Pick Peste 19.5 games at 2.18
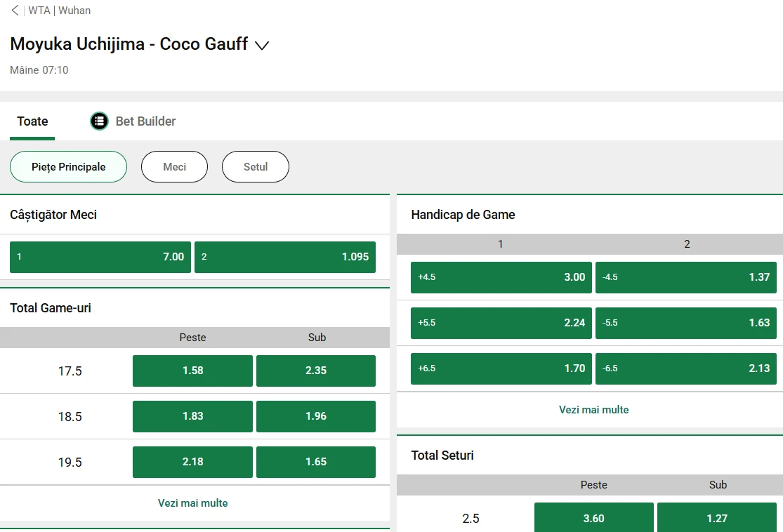 pyautogui.click(x=192, y=462)
